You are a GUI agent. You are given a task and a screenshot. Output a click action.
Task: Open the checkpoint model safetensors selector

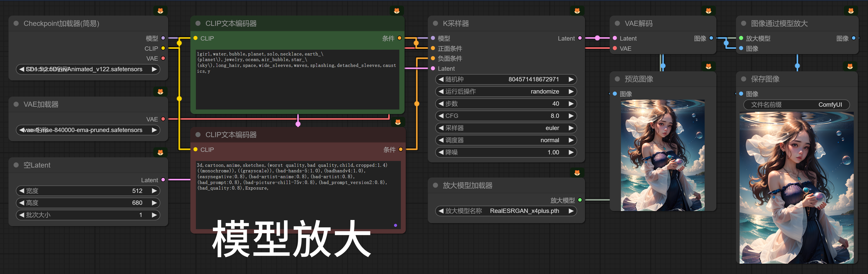pyautogui.click(x=88, y=69)
